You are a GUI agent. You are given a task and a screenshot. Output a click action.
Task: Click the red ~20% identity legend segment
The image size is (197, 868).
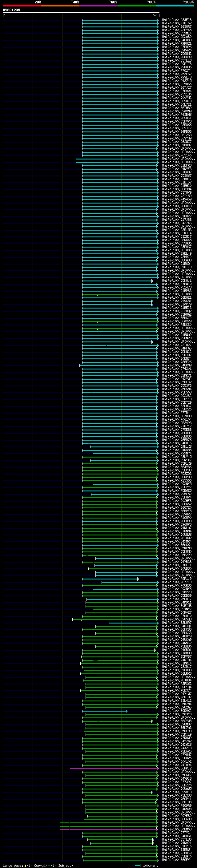[22, 6]
